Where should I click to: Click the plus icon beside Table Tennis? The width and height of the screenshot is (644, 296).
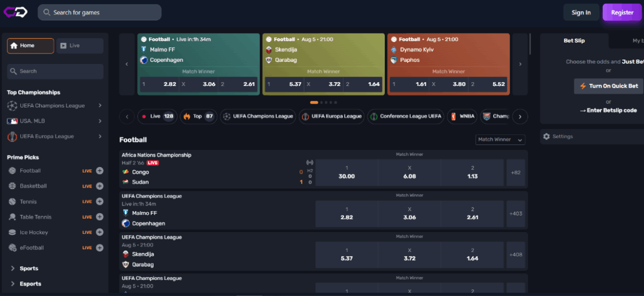[100, 217]
